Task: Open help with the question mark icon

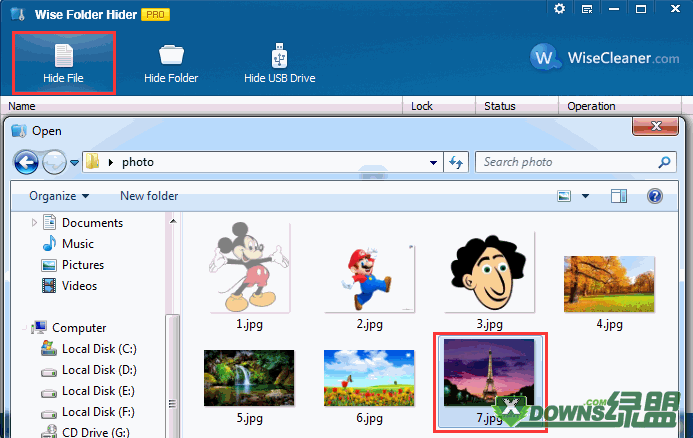Action: pos(655,196)
